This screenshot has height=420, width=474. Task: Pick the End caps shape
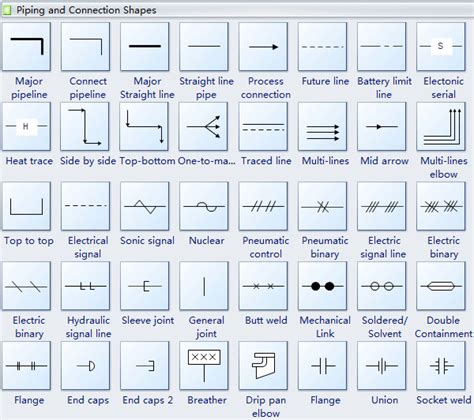86,366
